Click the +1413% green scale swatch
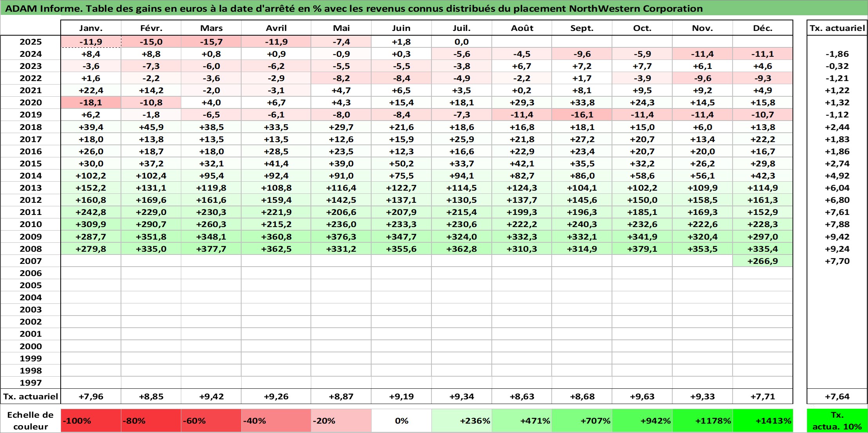 pos(763,421)
